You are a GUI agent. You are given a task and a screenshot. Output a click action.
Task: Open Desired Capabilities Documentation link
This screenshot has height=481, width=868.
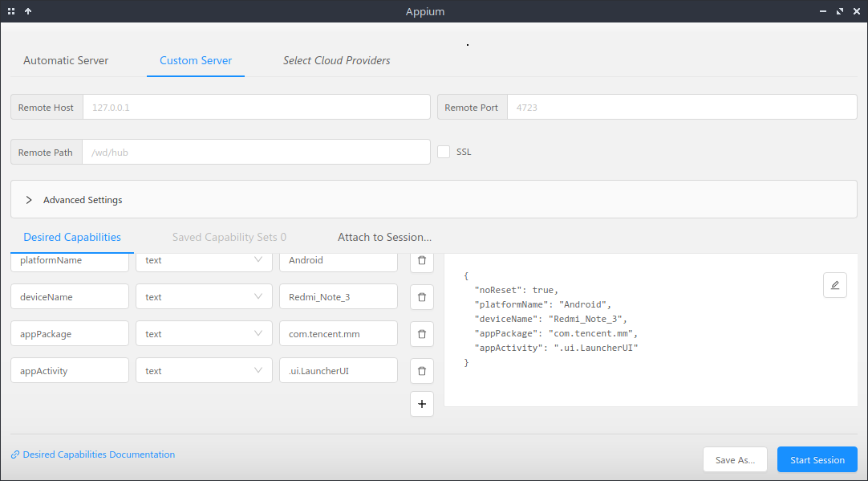point(93,455)
